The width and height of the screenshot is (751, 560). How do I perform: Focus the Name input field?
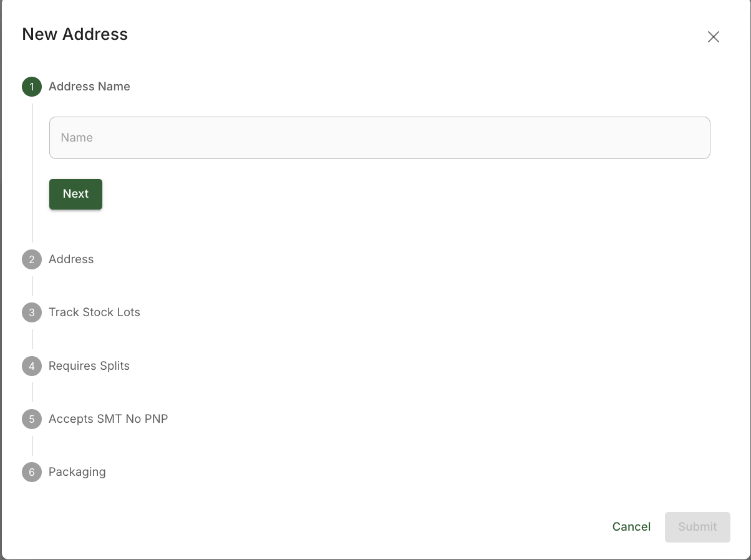379,138
